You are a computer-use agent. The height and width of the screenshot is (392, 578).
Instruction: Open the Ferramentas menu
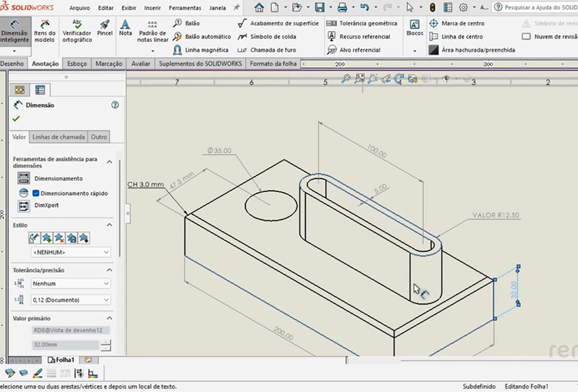coord(184,8)
